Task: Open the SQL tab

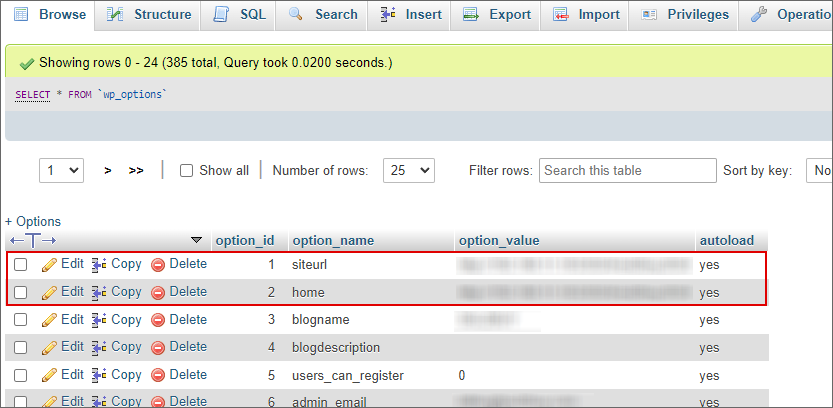Action: point(240,15)
